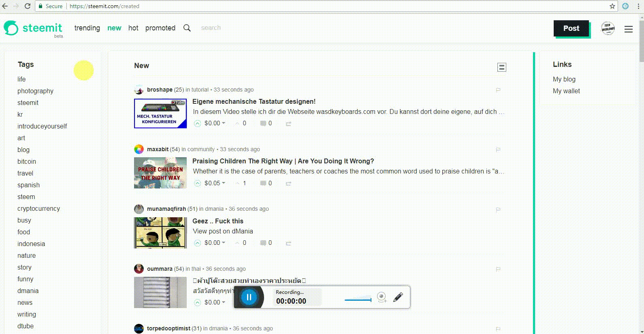Viewport: 644px width, 334px height.
Task: Reload the browser page
Action: pyautogui.click(x=28, y=6)
